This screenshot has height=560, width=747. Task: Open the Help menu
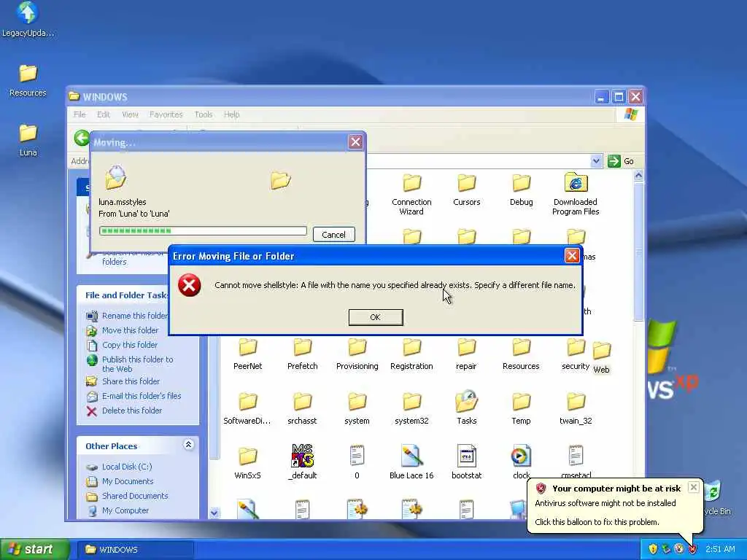231,114
